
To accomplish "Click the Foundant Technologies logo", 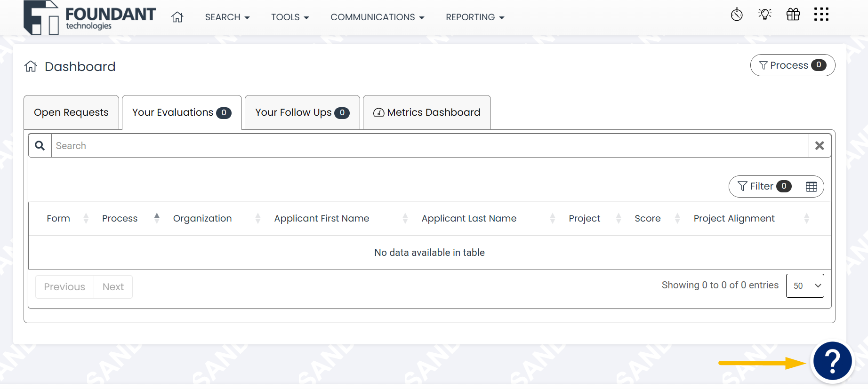I will [89, 18].
